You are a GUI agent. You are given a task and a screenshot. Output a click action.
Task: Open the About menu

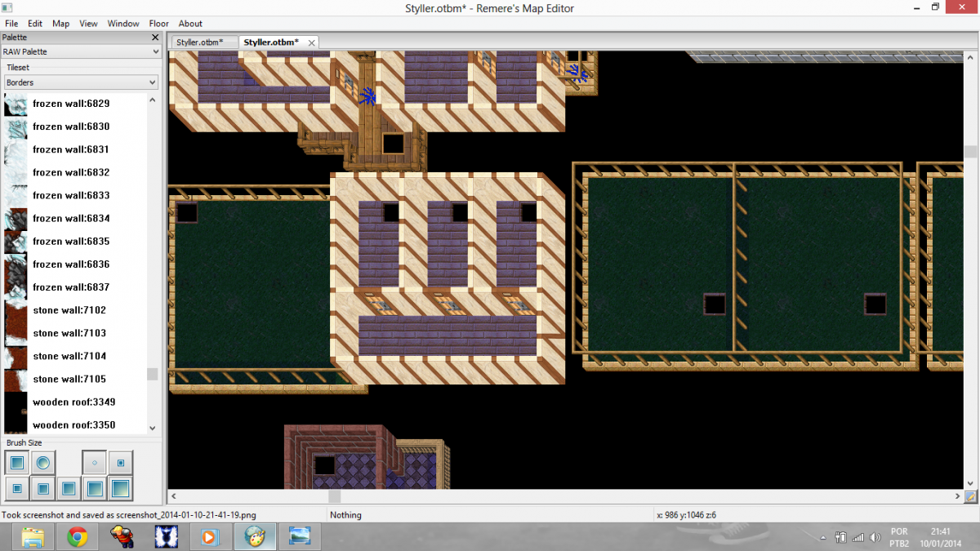click(190, 24)
